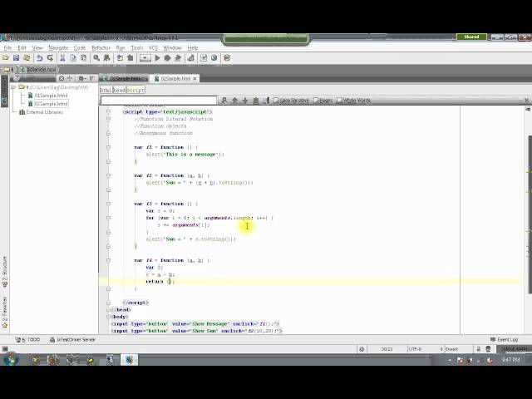Collapse the project root folder node
Viewport: 532px width, 399px height.
13,87
